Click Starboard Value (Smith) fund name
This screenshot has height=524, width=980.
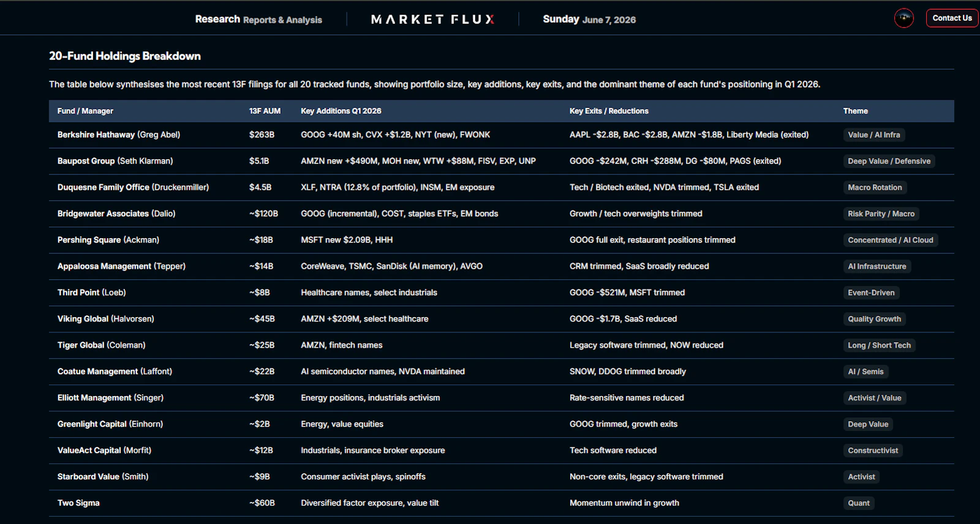(103, 477)
